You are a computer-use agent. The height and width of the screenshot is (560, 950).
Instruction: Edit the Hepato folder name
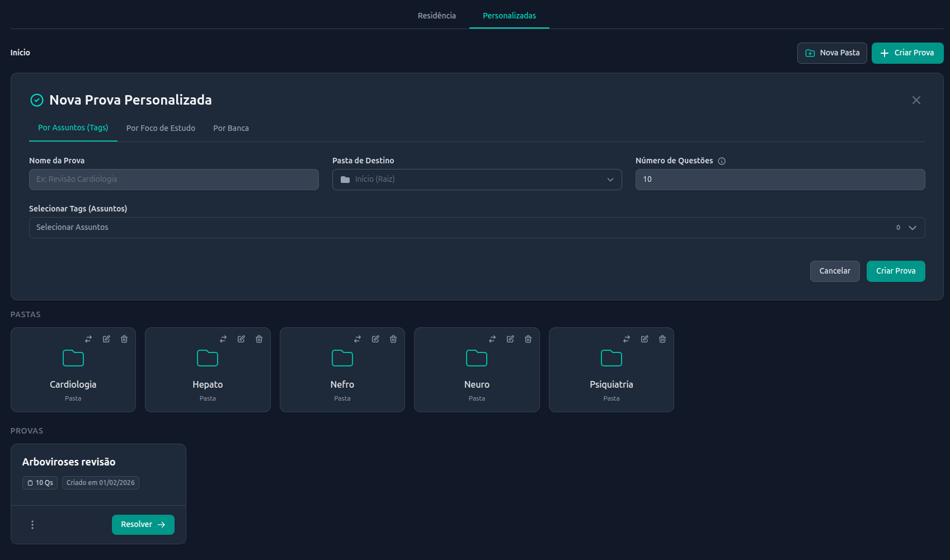click(241, 339)
